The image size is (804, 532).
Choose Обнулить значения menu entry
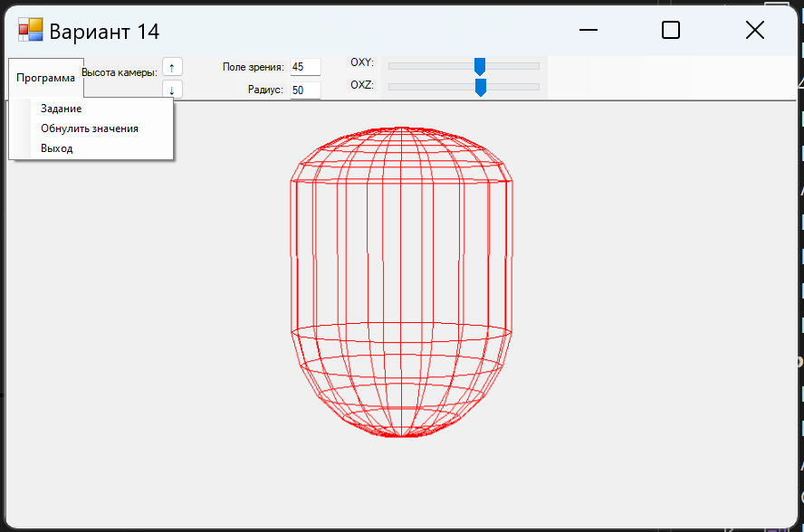coord(90,128)
